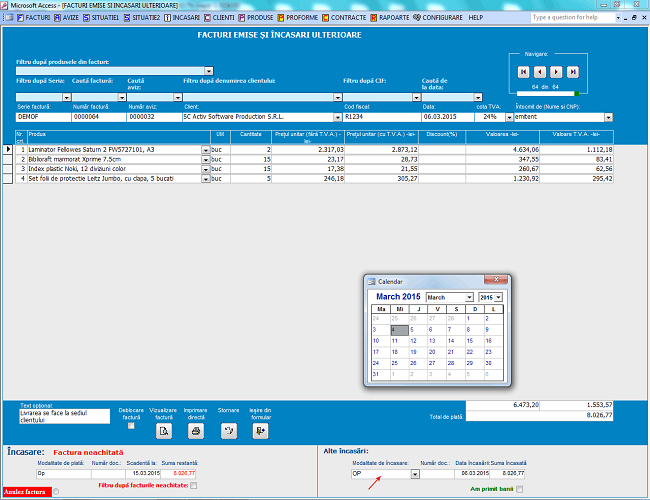Go to the first record in Navigare
The height and width of the screenshot is (500, 650).
[523, 72]
